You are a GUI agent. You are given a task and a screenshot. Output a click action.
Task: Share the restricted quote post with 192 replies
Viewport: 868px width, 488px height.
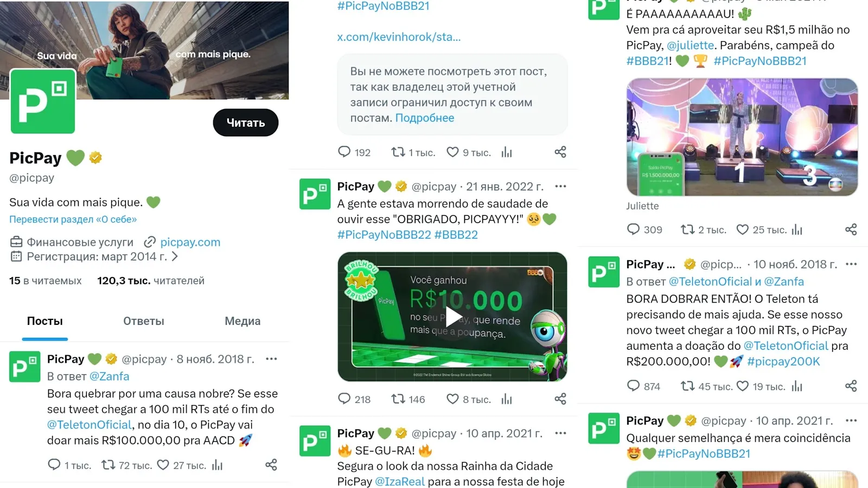[x=560, y=152]
